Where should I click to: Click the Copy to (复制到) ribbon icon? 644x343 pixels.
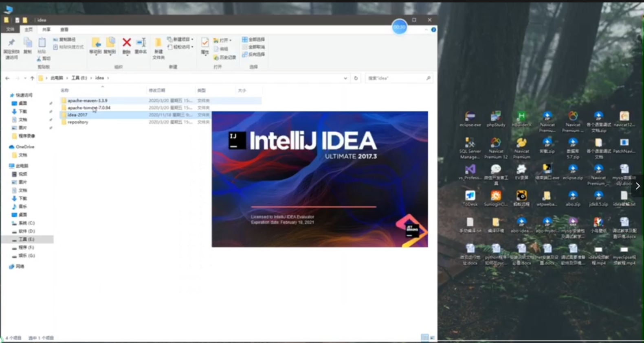click(110, 43)
